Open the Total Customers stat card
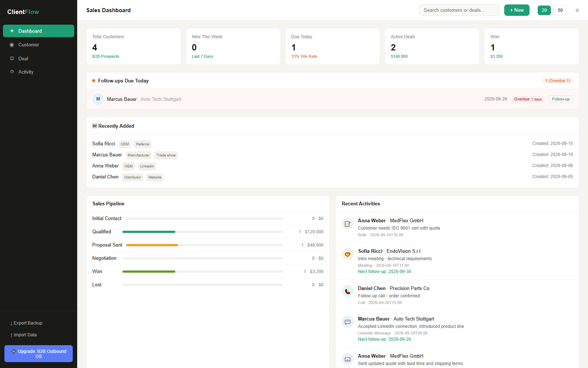This screenshot has width=588, height=368. [x=133, y=46]
